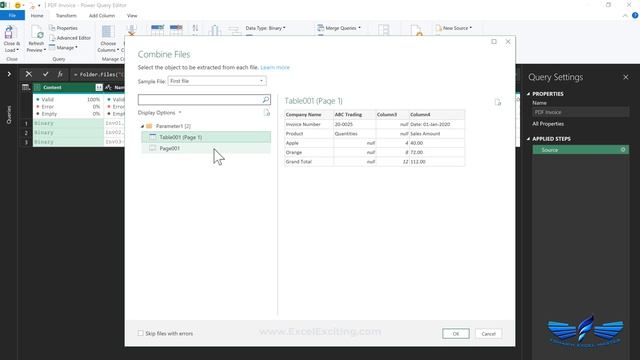Collapse the PROPERTIES section

click(528, 94)
